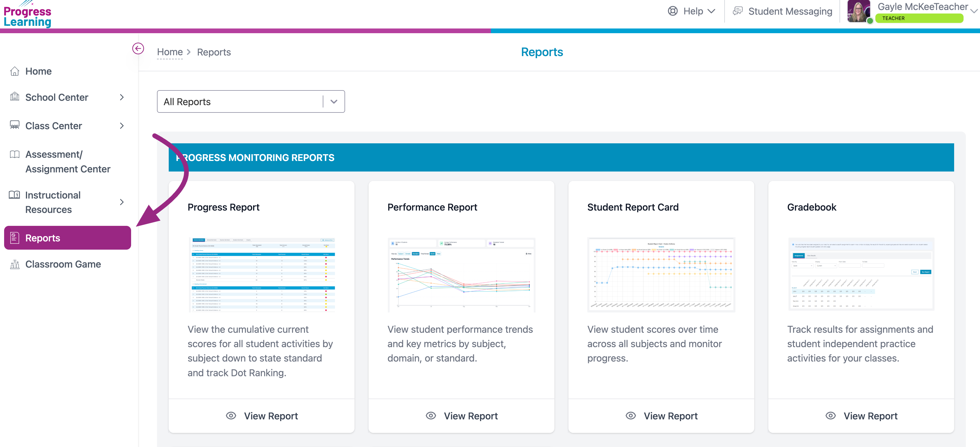This screenshot has height=447, width=980.
Task: Open Assessment/Assignment Center menu item
Action: coord(67,162)
